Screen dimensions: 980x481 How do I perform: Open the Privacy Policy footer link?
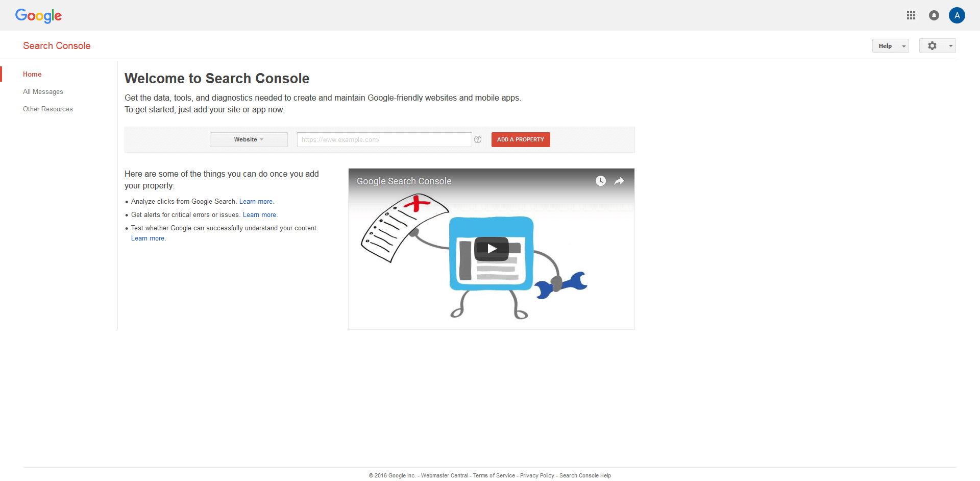click(536, 475)
